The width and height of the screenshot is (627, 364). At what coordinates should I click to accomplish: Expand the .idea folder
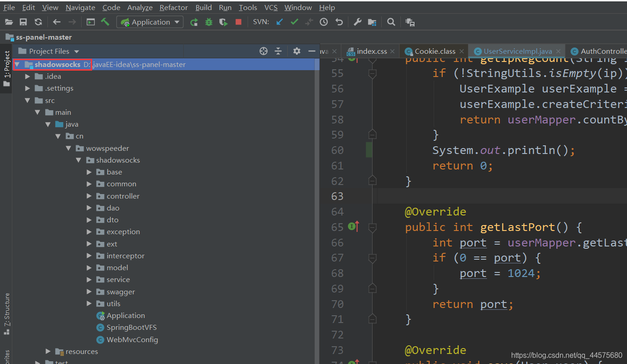click(x=28, y=77)
